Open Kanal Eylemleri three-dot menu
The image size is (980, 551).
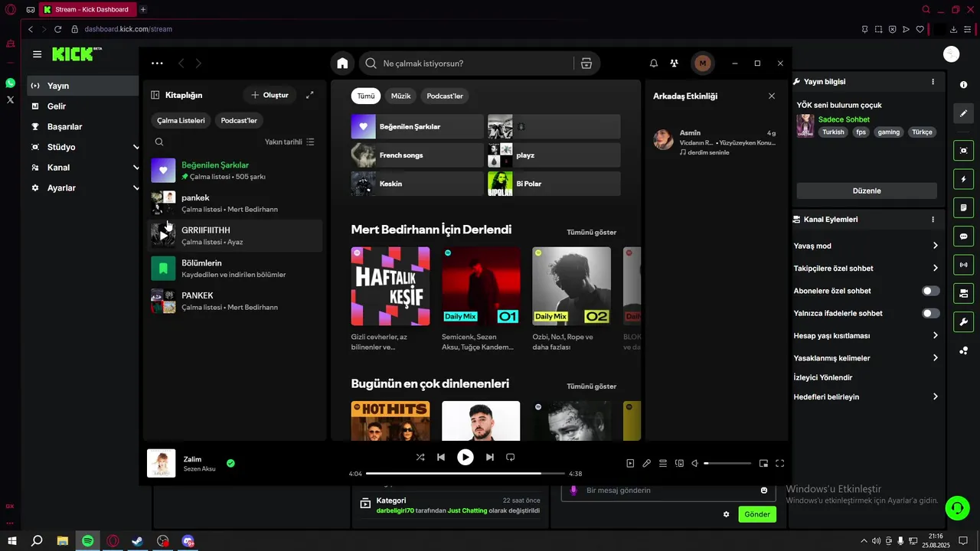[933, 219]
